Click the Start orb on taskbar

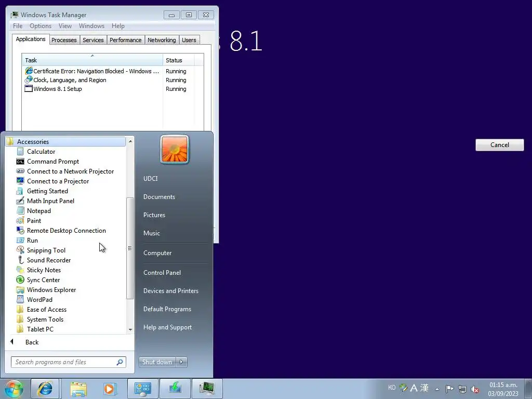[14, 389]
